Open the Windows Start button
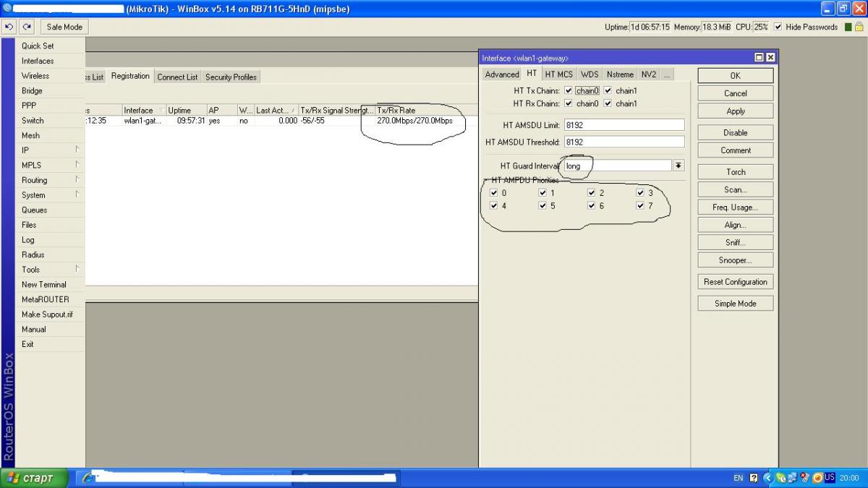The width and height of the screenshot is (868, 488). coord(35,478)
